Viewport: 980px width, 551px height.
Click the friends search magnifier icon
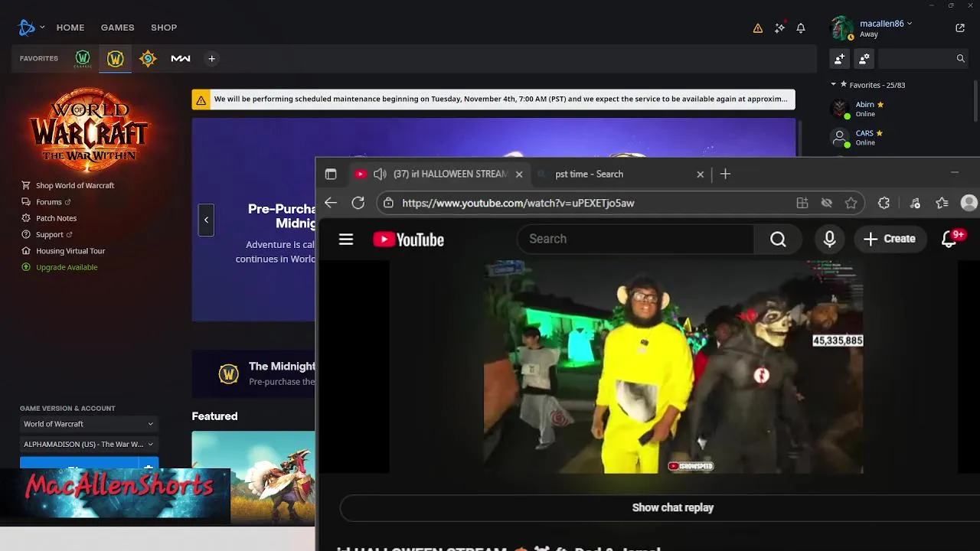click(960, 58)
